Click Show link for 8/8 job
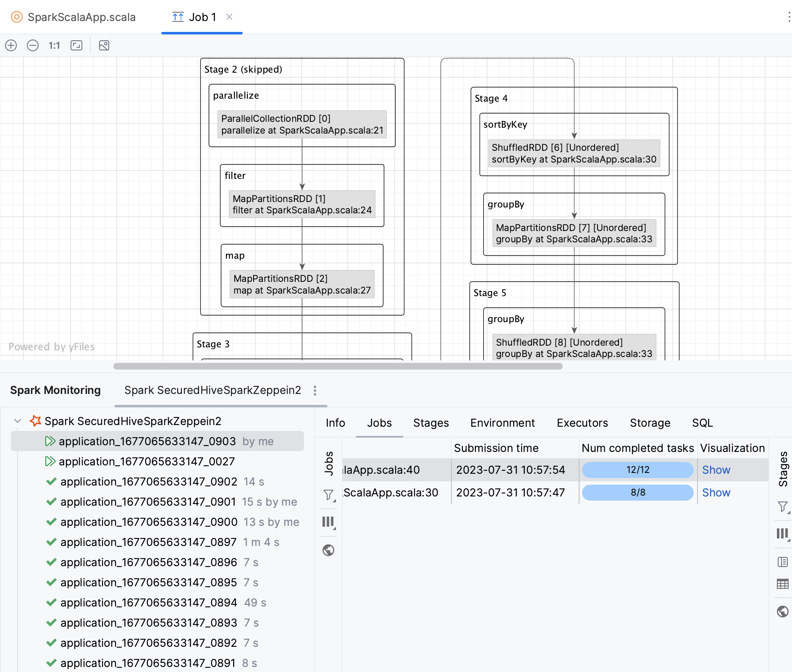Screen dimensions: 792x672 [x=716, y=493]
